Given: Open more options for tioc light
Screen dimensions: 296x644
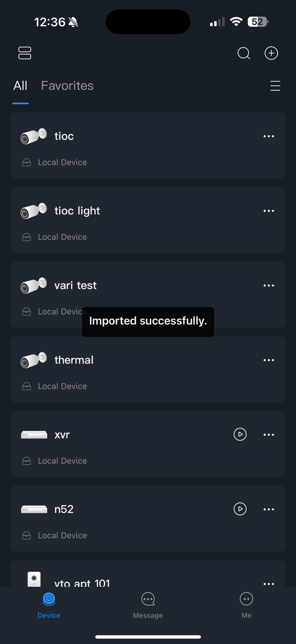Looking at the screenshot, I should pyautogui.click(x=268, y=211).
